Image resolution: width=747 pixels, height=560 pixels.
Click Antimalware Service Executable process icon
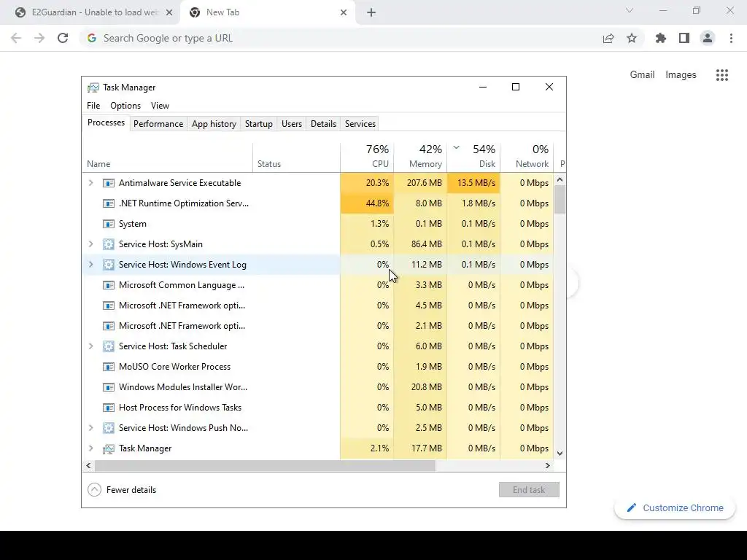click(109, 183)
